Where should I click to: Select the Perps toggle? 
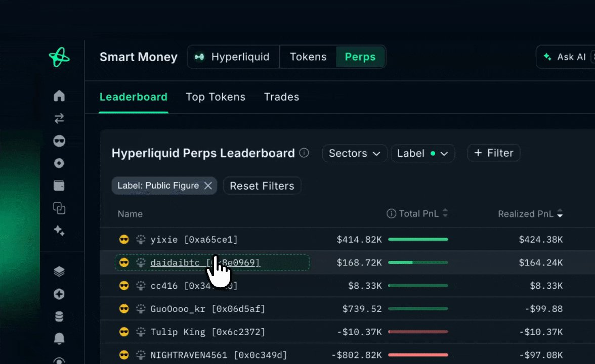360,57
